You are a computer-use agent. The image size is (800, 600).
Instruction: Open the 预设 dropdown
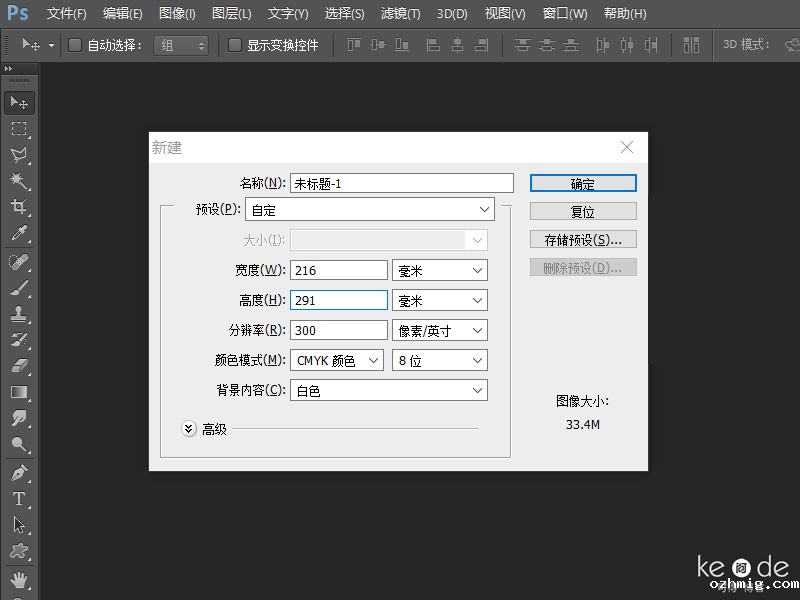point(370,210)
